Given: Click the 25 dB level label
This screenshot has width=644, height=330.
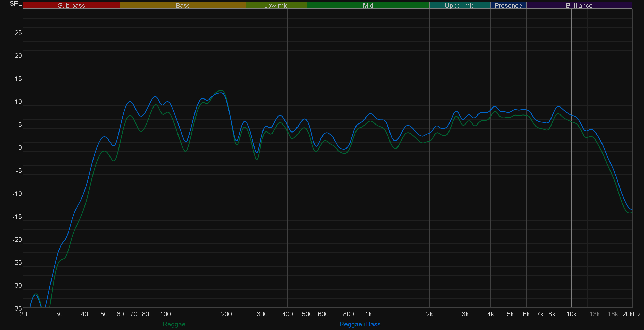Looking at the screenshot, I should click(18, 33).
